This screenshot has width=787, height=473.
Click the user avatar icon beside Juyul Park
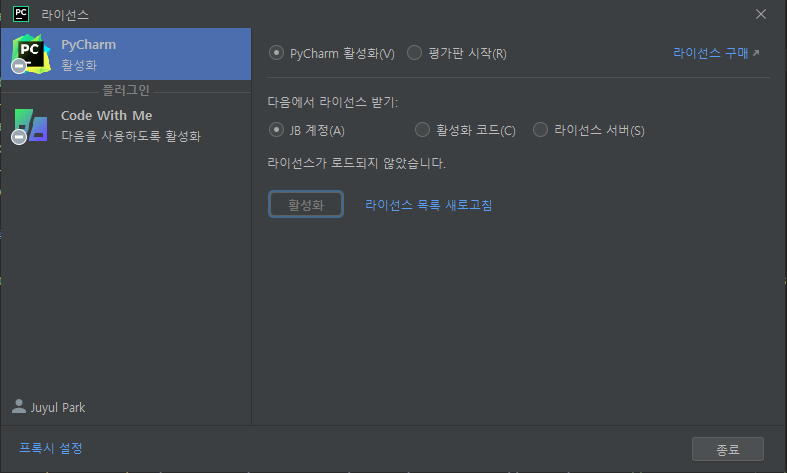click(19, 406)
